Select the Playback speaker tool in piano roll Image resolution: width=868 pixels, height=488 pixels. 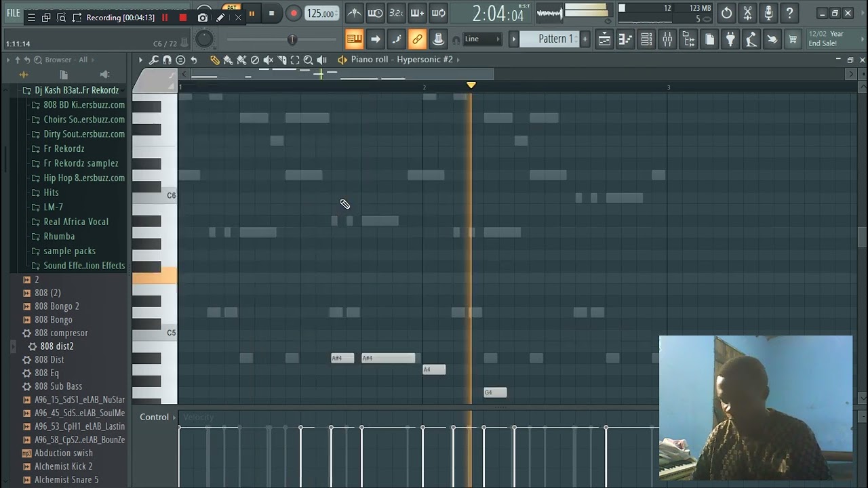point(321,60)
